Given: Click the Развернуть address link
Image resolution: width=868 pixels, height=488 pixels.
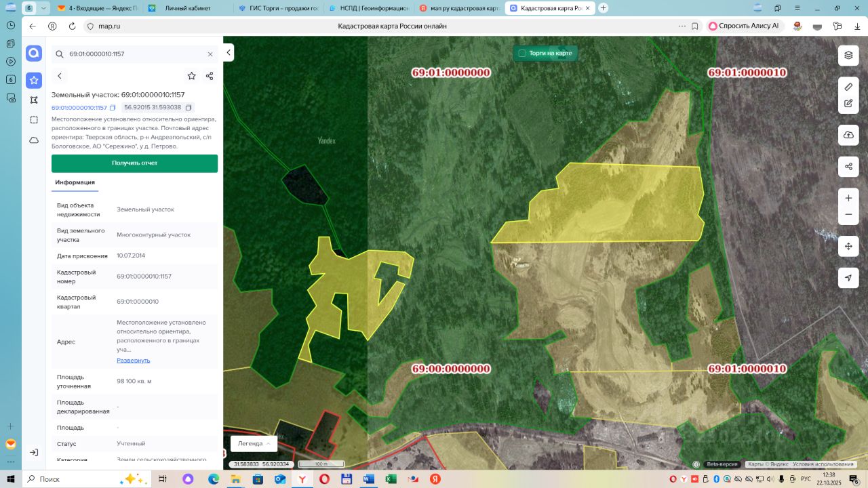Looking at the screenshot, I should tap(134, 361).
